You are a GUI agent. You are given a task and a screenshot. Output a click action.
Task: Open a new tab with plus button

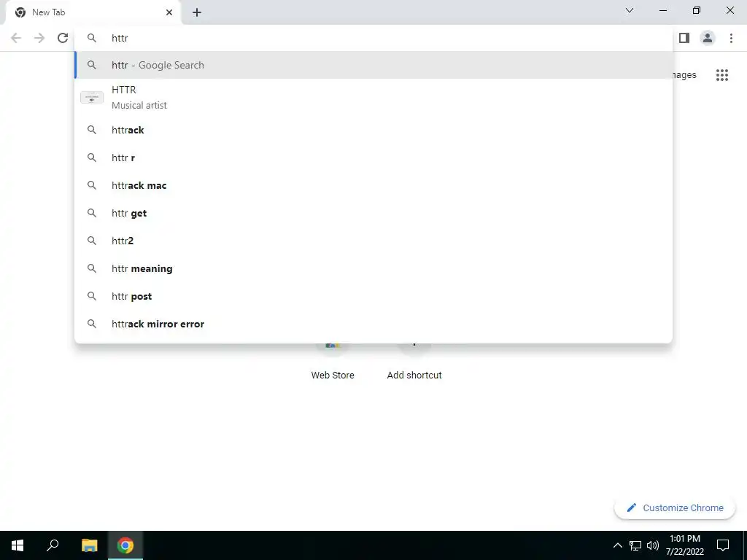pyautogui.click(x=197, y=12)
